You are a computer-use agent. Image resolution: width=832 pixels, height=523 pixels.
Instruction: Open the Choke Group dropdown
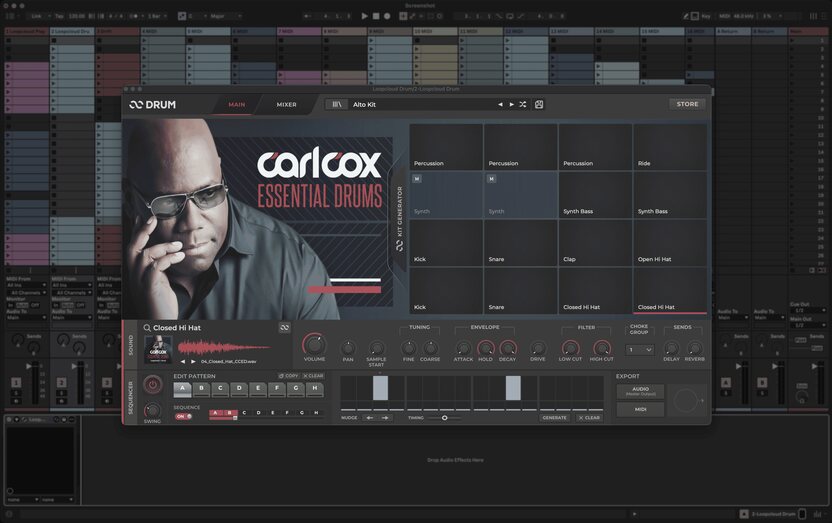pyautogui.click(x=639, y=350)
